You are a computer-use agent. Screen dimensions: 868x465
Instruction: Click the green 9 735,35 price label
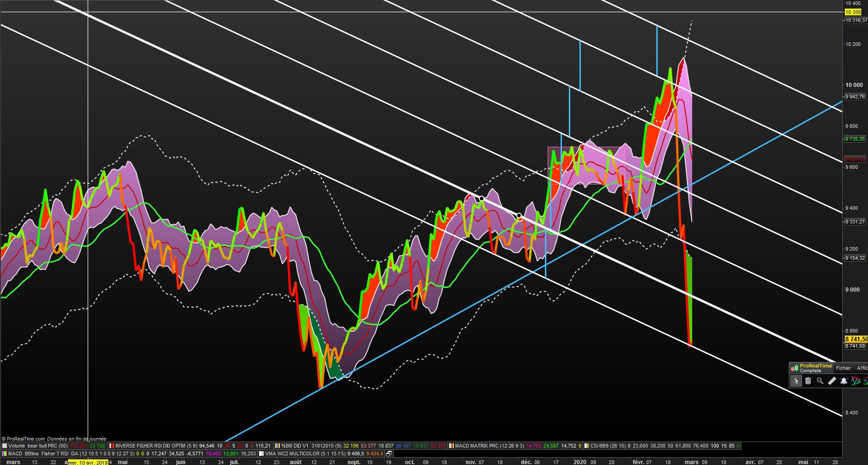coord(855,139)
